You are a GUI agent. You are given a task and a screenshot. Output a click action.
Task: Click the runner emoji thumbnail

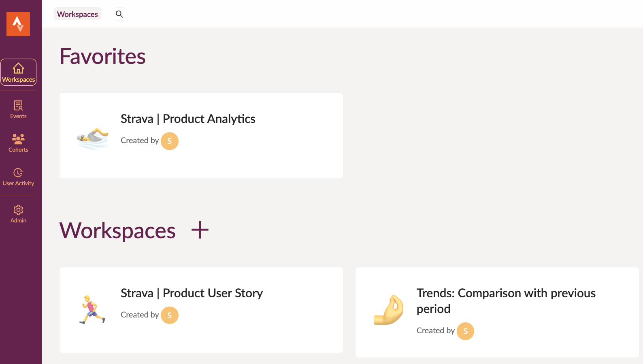[x=92, y=310]
